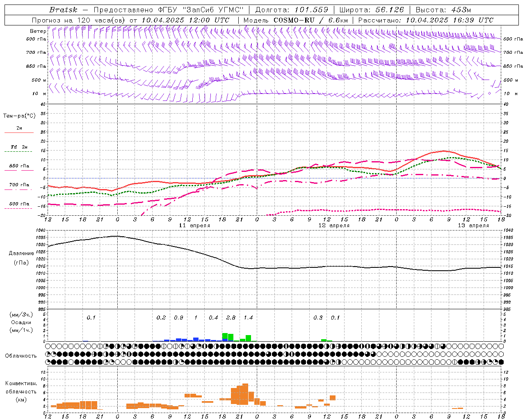Select the (мм/3ч.) unit label

pos(21,315)
